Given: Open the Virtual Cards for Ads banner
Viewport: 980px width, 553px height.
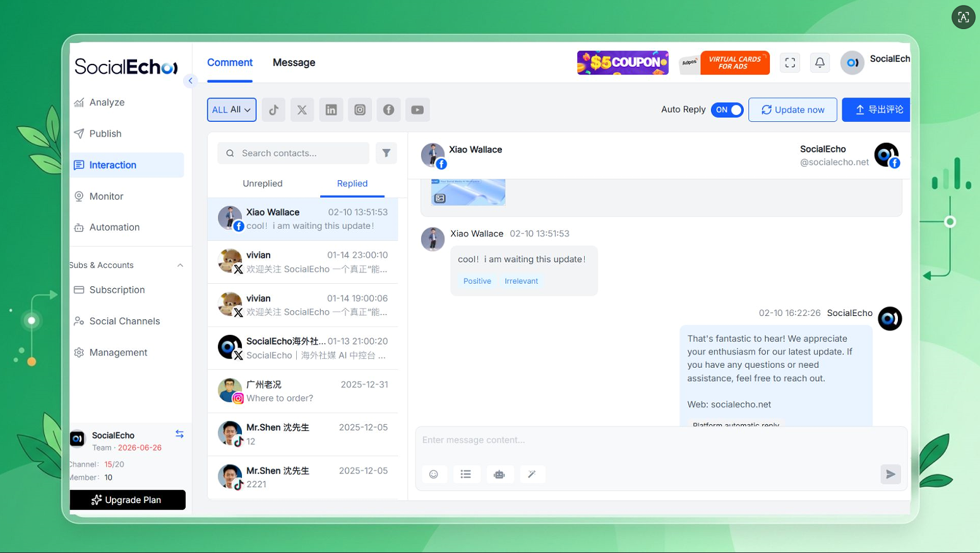Looking at the screenshot, I should pos(724,63).
